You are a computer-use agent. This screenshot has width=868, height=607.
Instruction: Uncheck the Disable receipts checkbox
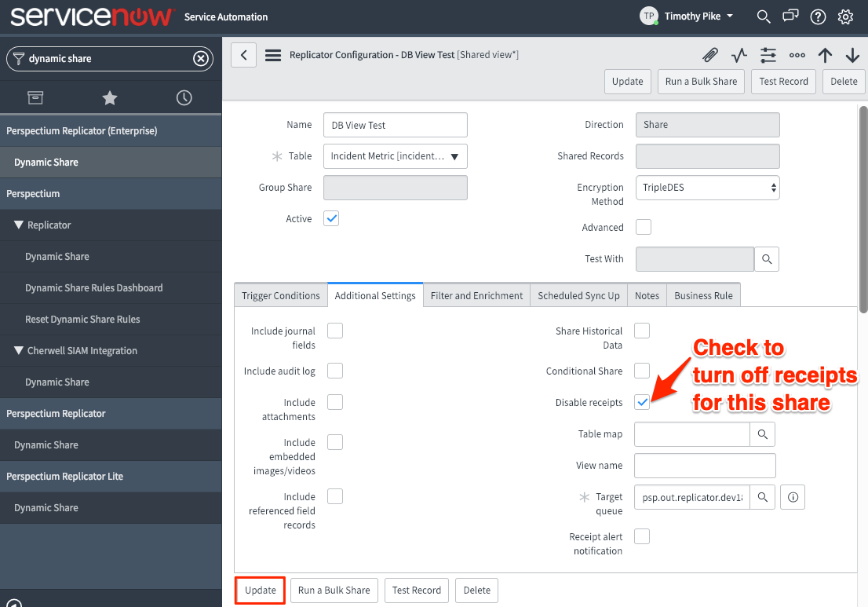642,402
